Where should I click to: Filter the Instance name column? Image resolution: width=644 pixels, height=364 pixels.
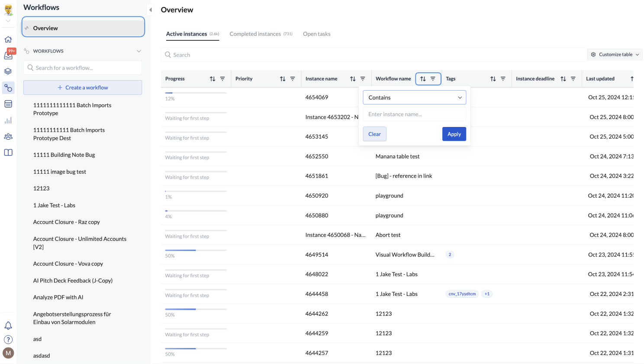click(x=363, y=79)
